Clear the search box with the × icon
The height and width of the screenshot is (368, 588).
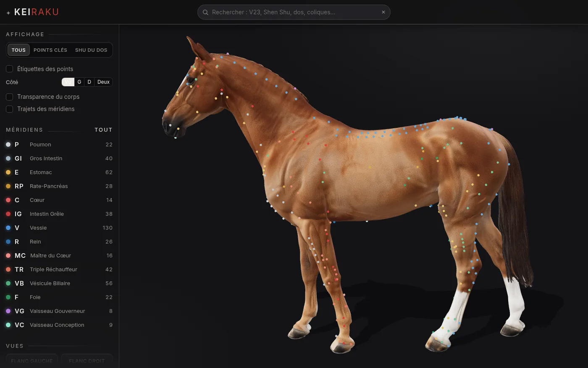(383, 12)
